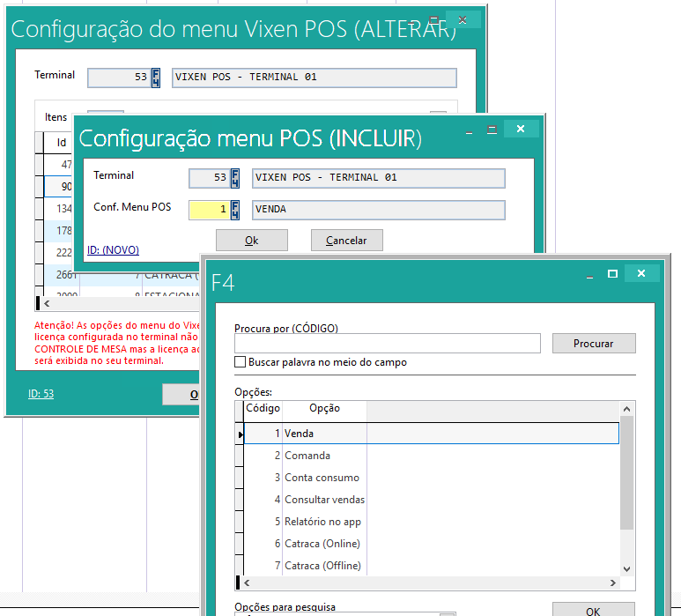Click ALTERAR items grid scroll left arrow
The height and width of the screenshot is (616, 681).
47,304
